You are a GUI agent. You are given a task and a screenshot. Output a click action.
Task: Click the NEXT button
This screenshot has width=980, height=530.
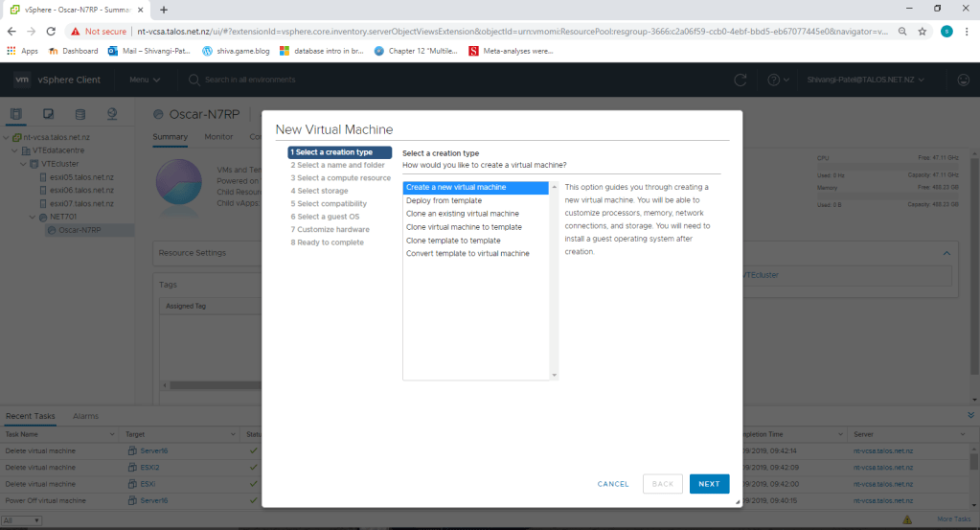709,484
